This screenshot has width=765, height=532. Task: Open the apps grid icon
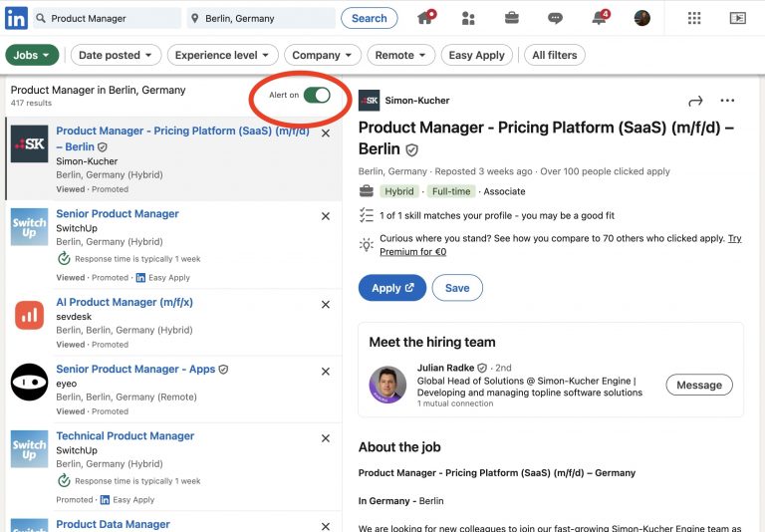(694, 18)
